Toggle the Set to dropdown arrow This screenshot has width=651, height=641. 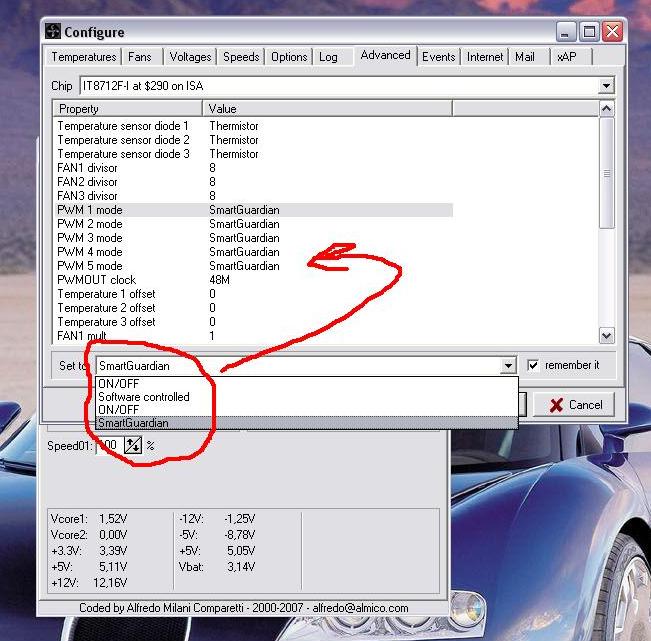click(x=508, y=366)
